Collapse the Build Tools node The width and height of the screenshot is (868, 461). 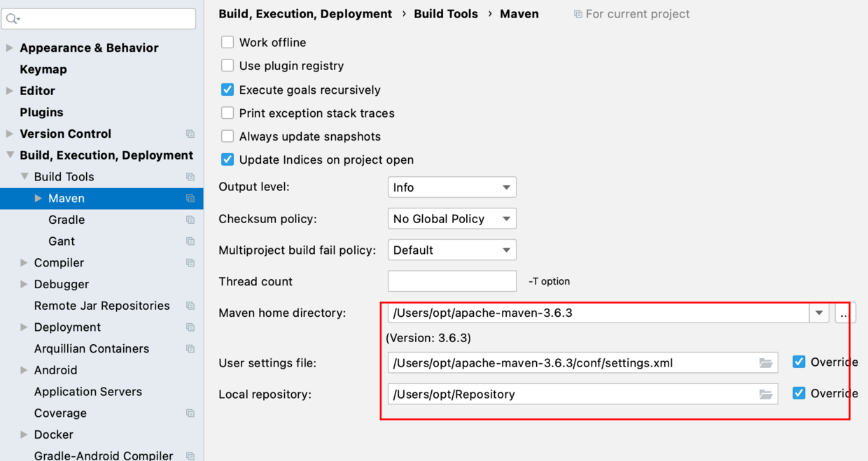coord(24,177)
